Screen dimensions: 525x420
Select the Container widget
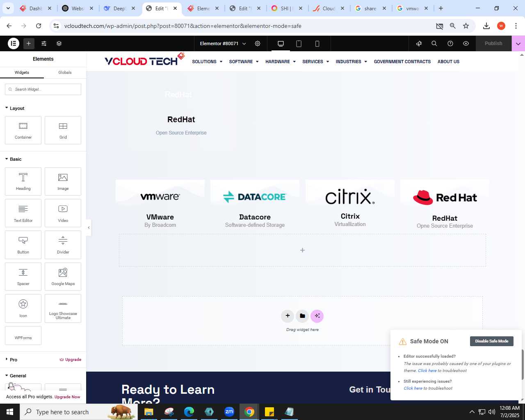coord(23,130)
